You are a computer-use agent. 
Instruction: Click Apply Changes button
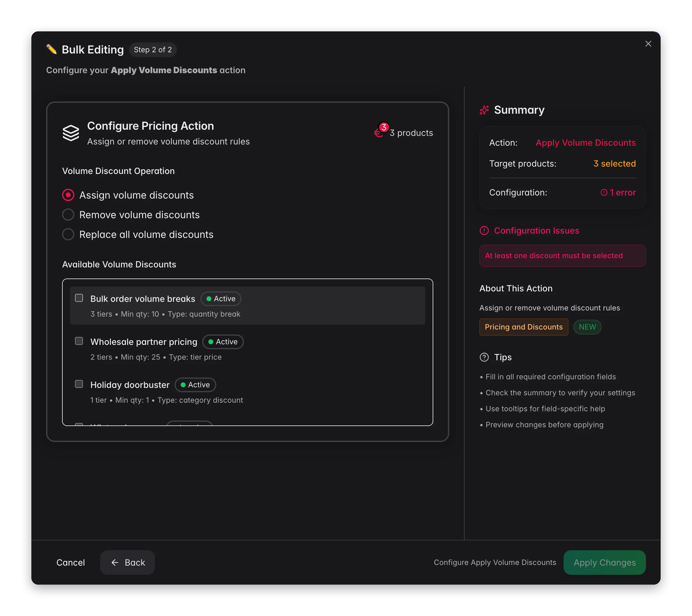pyautogui.click(x=604, y=562)
